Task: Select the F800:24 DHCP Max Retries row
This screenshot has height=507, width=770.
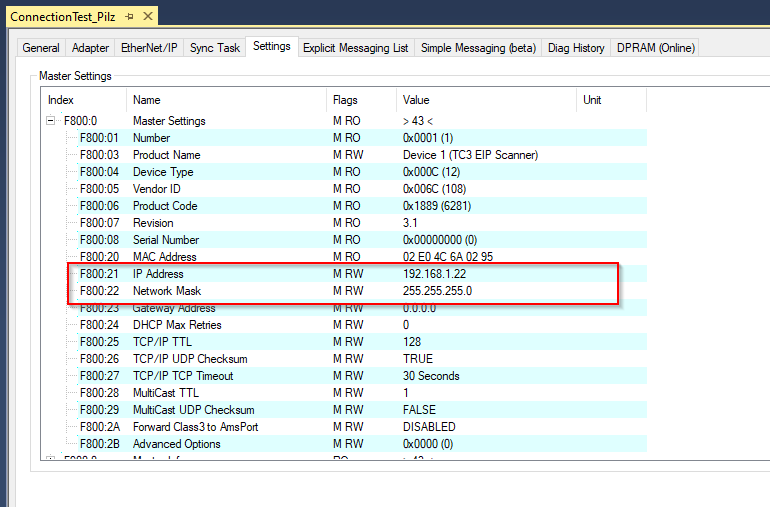Action: [x=362, y=325]
